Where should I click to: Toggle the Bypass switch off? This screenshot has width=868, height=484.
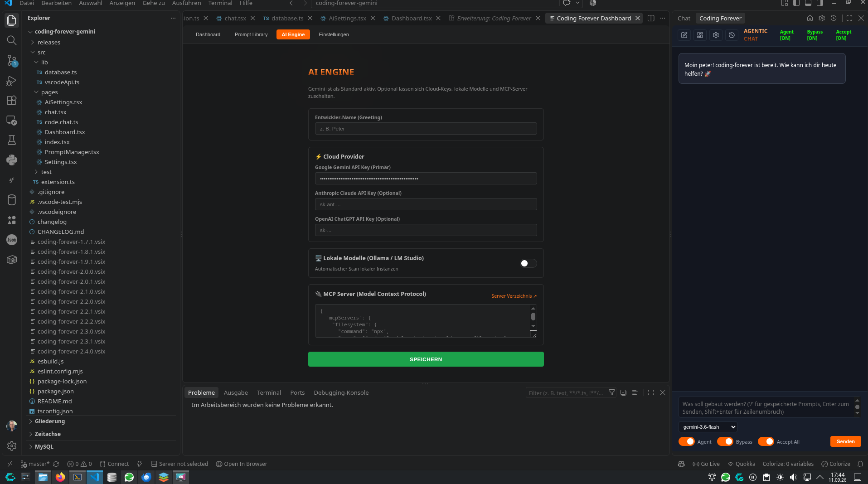tap(725, 441)
